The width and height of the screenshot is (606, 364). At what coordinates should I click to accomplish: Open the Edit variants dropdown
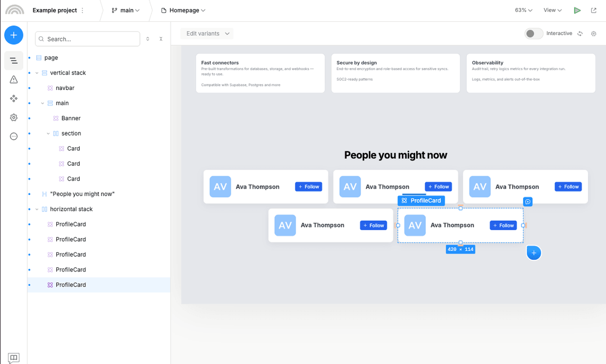206,33
